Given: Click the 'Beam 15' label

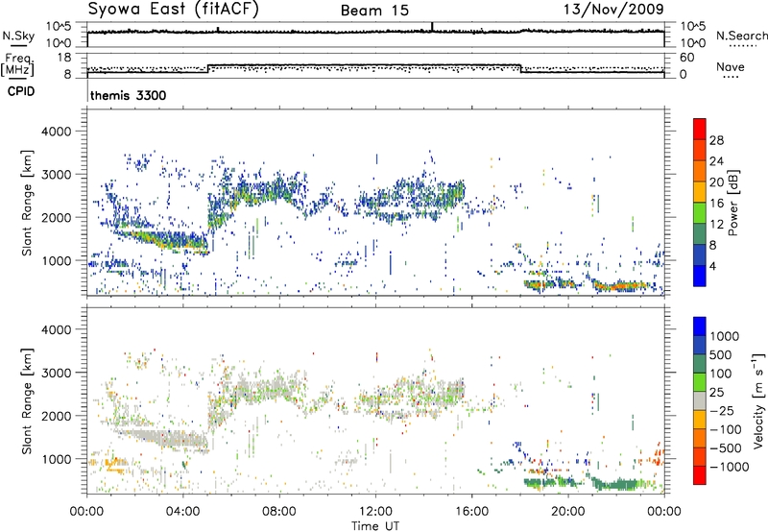Looking at the screenshot, I should [374, 11].
